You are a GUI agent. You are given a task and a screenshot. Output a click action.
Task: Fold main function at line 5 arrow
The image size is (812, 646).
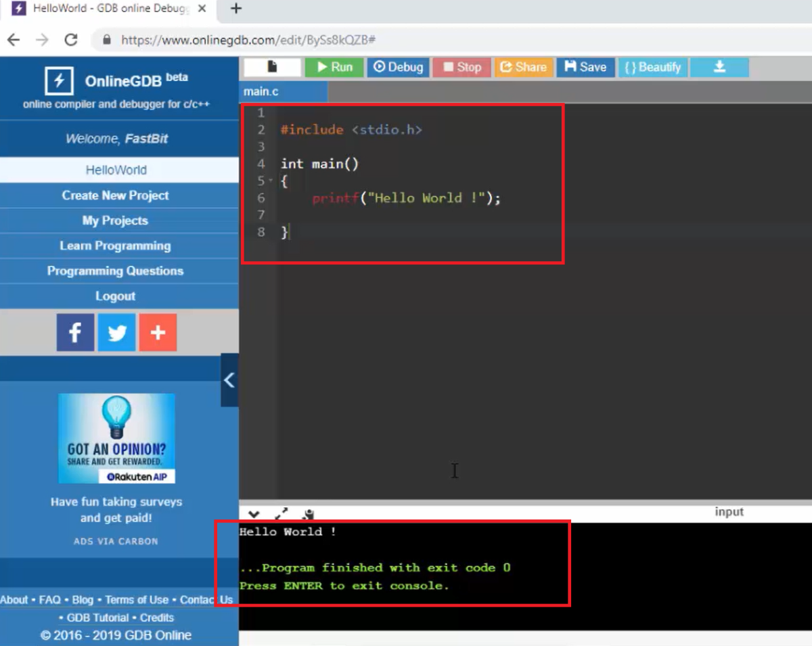(271, 181)
